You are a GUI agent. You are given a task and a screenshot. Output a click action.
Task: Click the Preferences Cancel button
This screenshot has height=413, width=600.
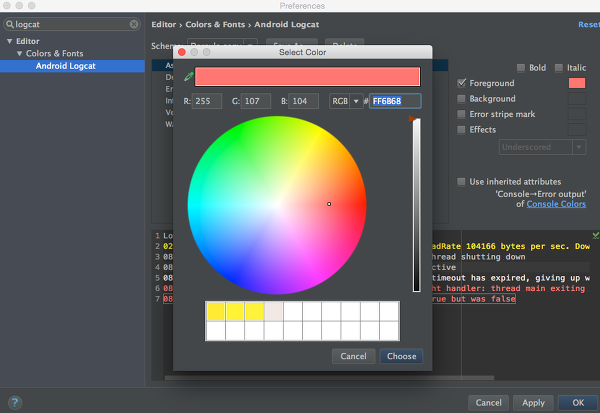point(488,403)
